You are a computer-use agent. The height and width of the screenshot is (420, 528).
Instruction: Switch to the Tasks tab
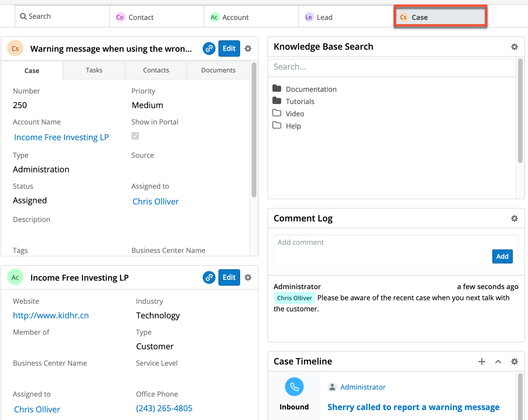click(x=94, y=70)
